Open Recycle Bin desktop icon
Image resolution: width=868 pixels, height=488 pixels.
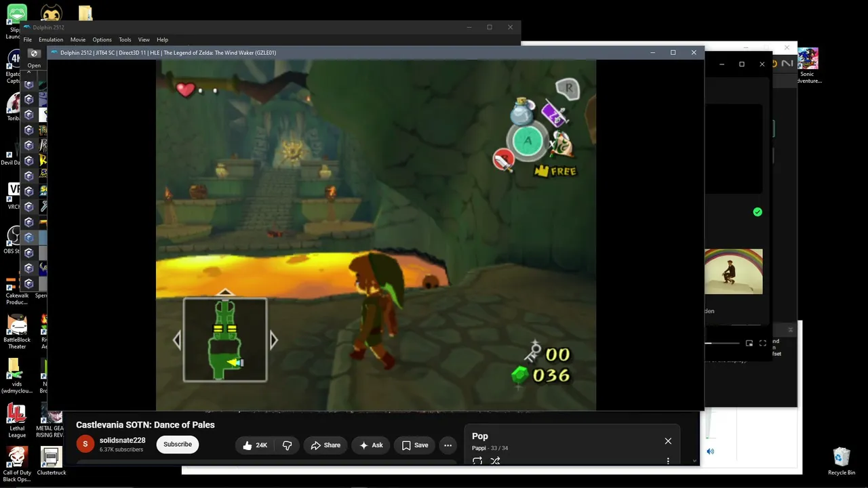pyautogui.click(x=842, y=461)
